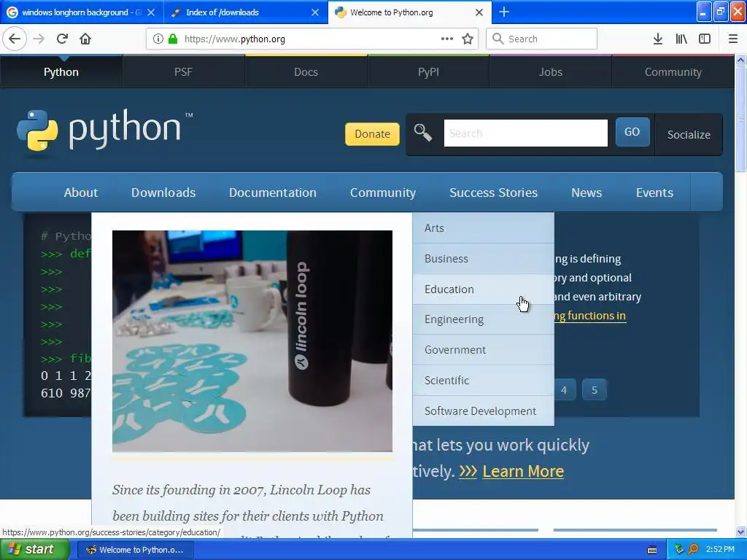Open the News main menu
This screenshot has height=560, width=747.
[x=587, y=192]
